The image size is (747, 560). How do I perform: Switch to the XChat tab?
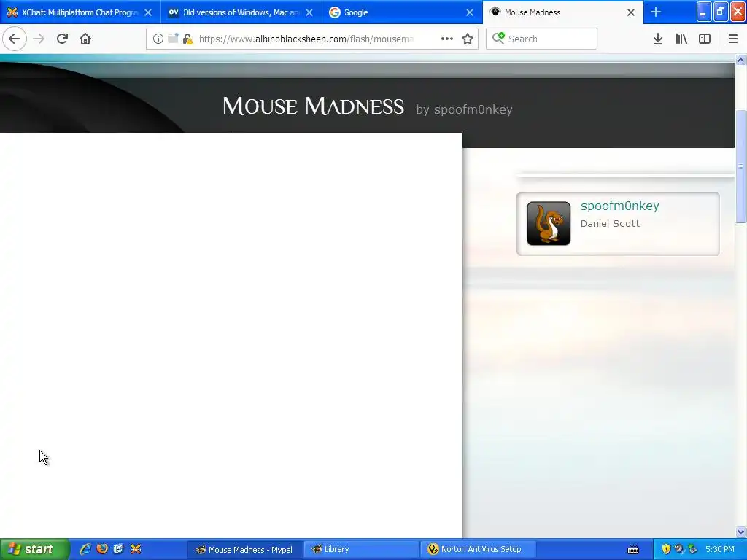(x=80, y=12)
